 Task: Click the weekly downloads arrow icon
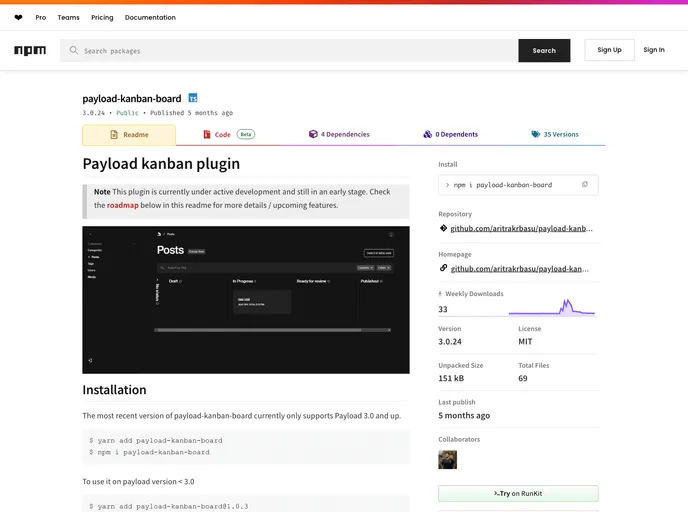pos(440,294)
